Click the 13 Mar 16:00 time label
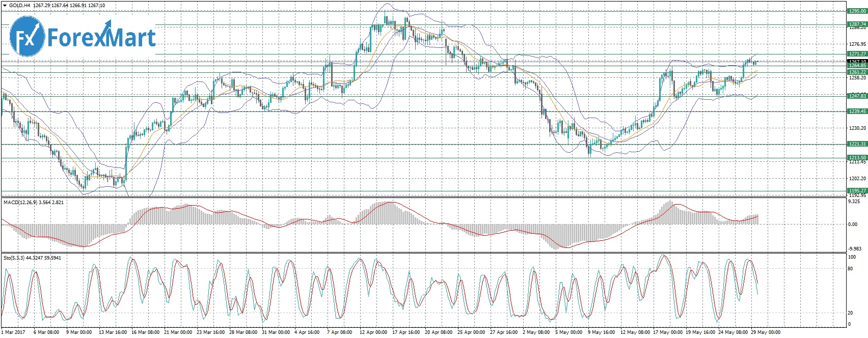 (x=113, y=332)
